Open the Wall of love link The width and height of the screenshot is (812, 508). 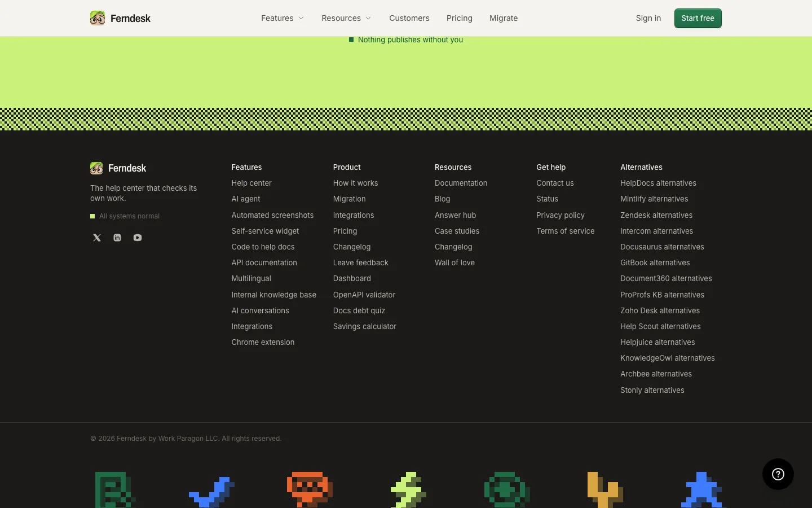455,262
